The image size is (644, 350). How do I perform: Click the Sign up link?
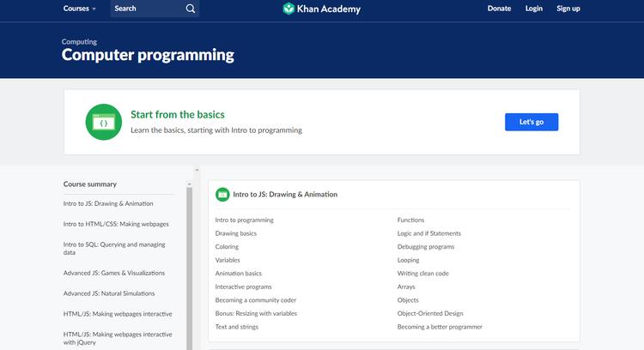tap(568, 9)
